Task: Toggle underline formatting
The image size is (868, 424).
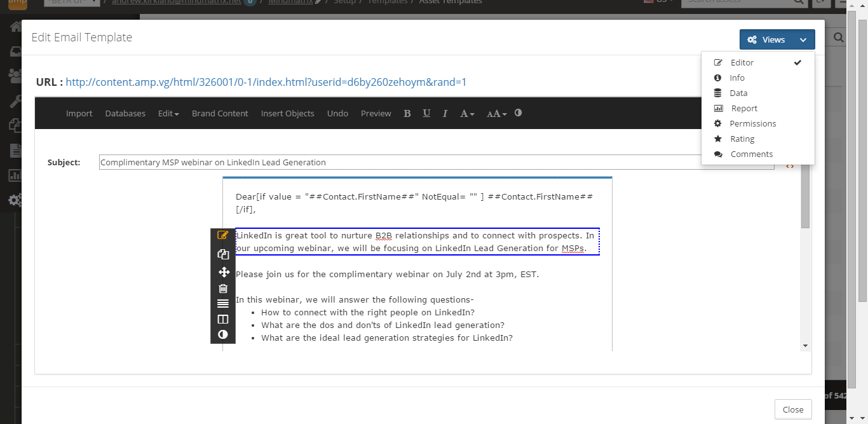Action: [426, 113]
